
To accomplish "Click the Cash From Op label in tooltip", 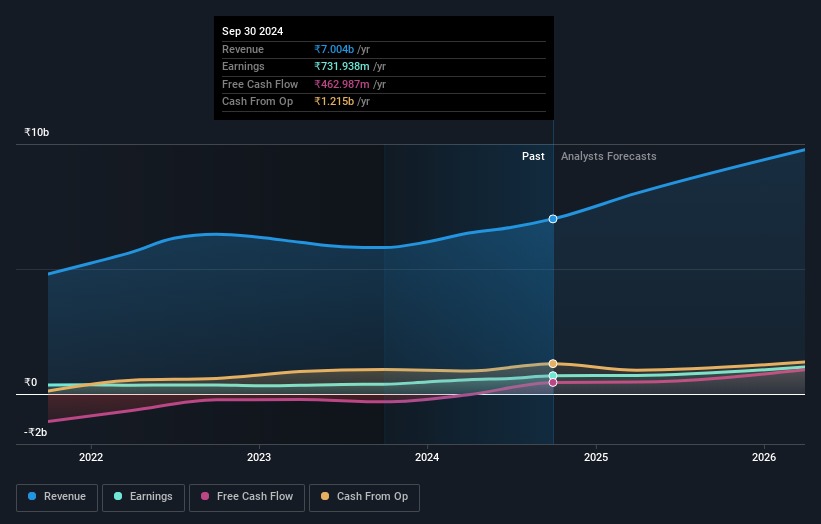I will pos(257,102).
